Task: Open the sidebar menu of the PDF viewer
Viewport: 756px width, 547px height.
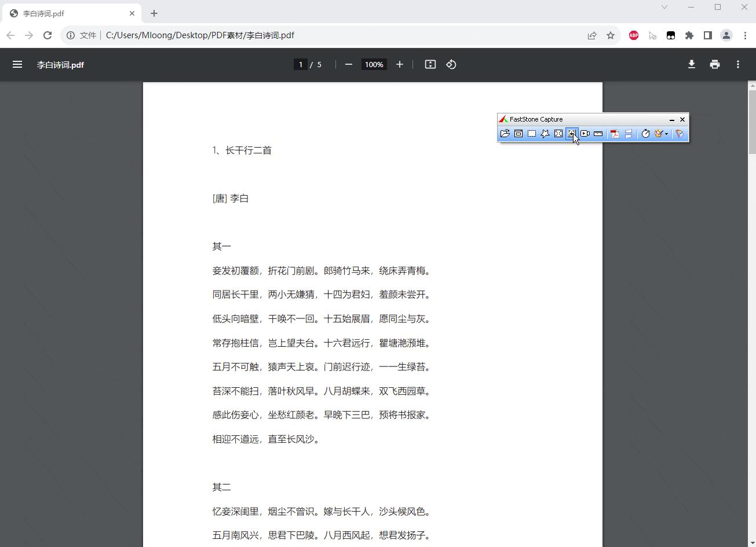Action: (17, 64)
